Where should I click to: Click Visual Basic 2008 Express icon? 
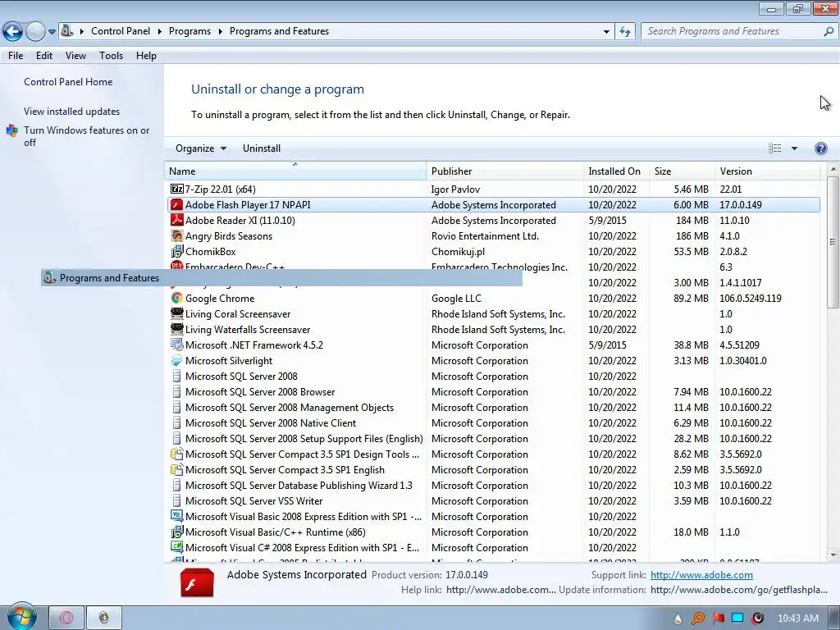tap(177, 516)
